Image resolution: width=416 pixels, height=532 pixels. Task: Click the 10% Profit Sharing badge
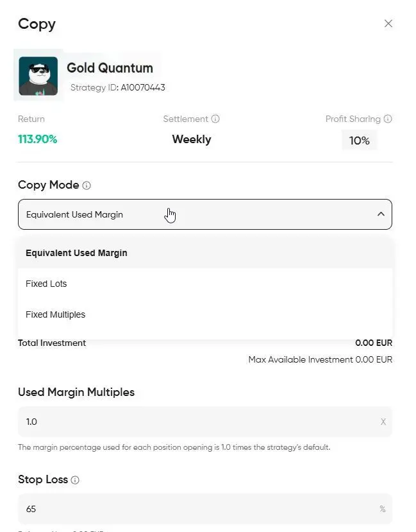[x=359, y=139]
